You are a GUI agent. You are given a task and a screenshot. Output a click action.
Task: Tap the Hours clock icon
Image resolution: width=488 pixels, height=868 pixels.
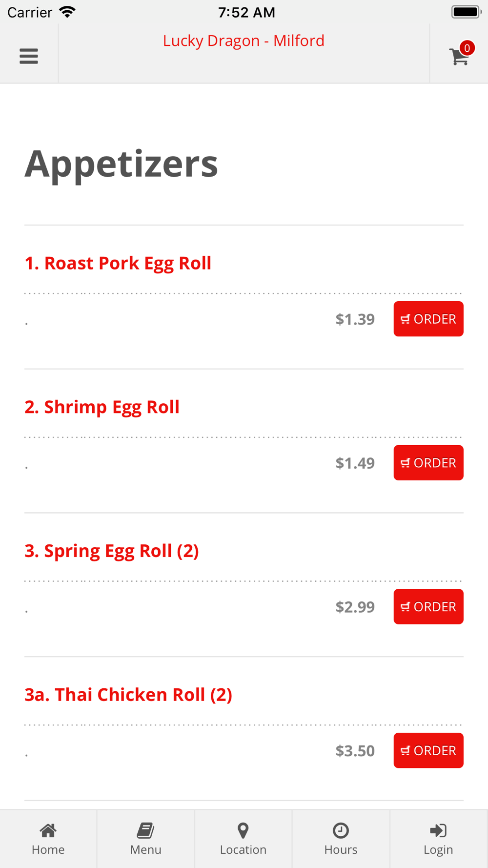click(x=341, y=830)
